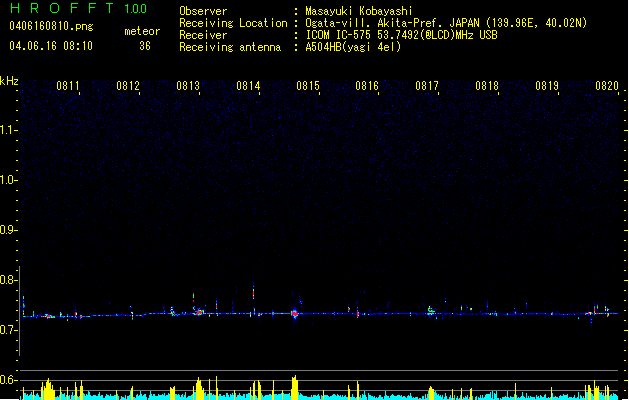The image size is (629, 400).
Task: Click the 0815 time marker
Action: [x=308, y=86]
